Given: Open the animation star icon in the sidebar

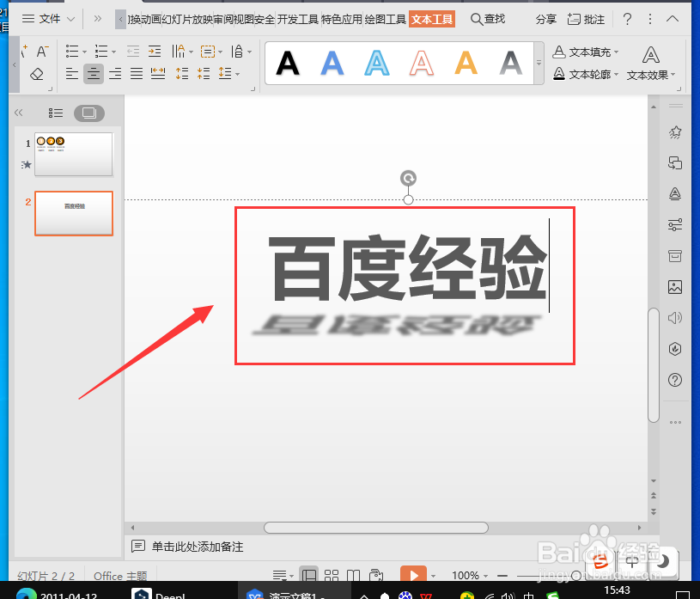Looking at the screenshot, I should coord(675,132).
